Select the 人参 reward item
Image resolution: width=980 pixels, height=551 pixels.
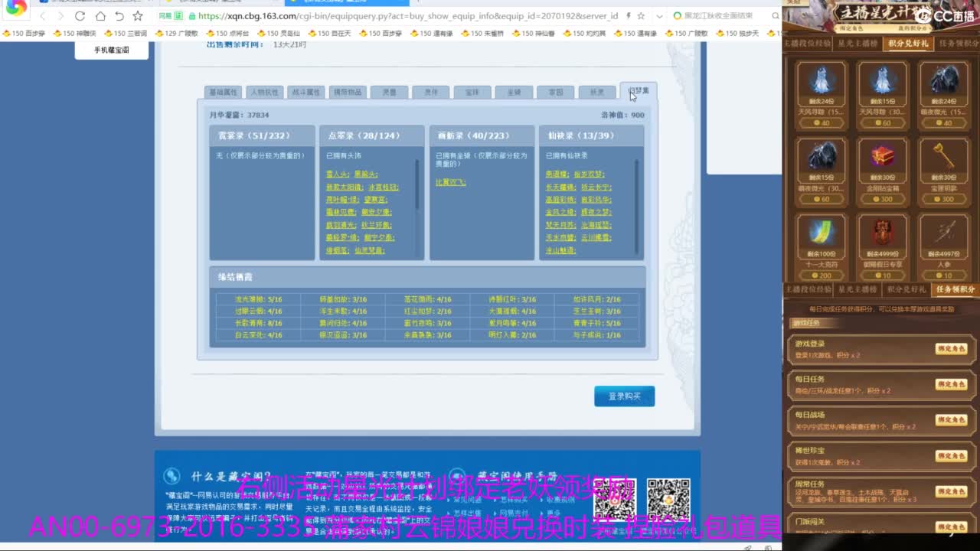pyautogui.click(x=944, y=247)
